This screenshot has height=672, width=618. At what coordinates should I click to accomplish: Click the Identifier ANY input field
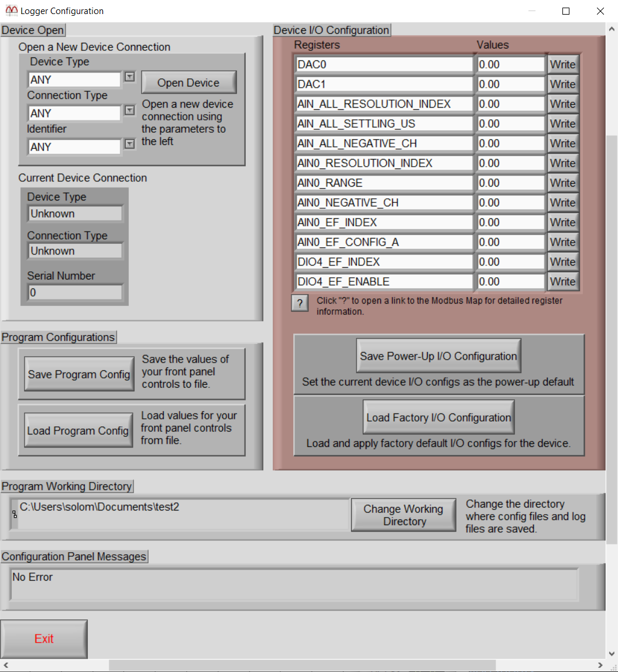[x=75, y=147]
